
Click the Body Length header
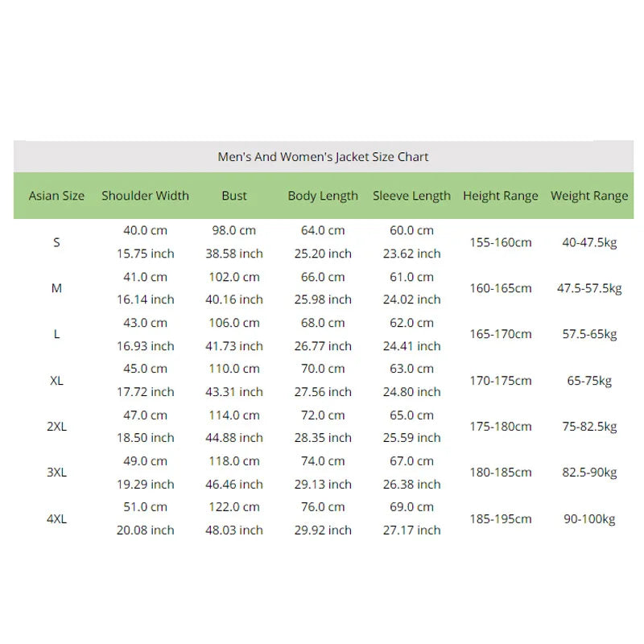tap(323, 196)
